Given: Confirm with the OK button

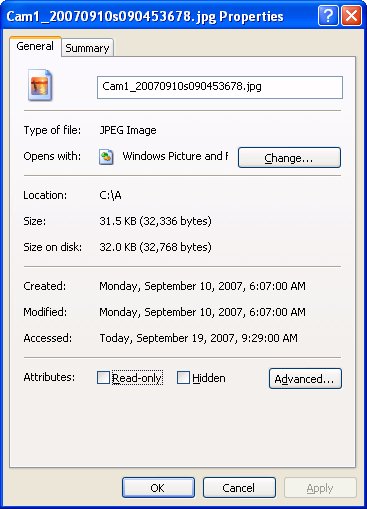Looking at the screenshot, I should pos(158,488).
